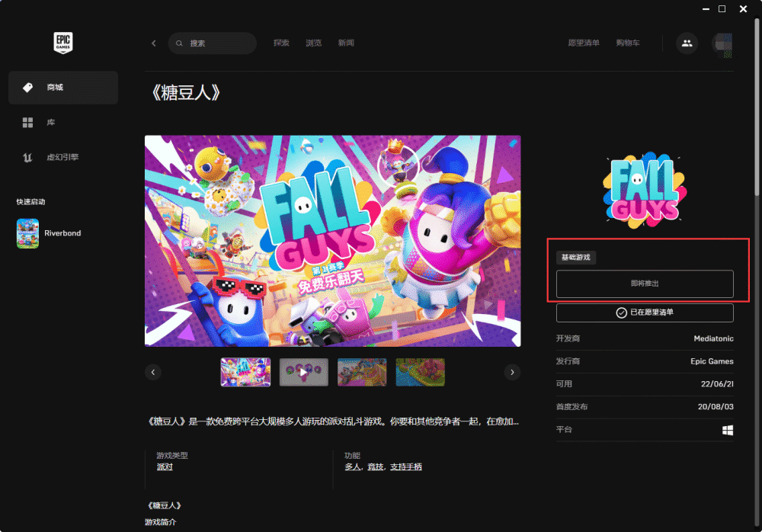Click the main Fall Guys banner image
The height and width of the screenshot is (532, 762).
click(333, 241)
